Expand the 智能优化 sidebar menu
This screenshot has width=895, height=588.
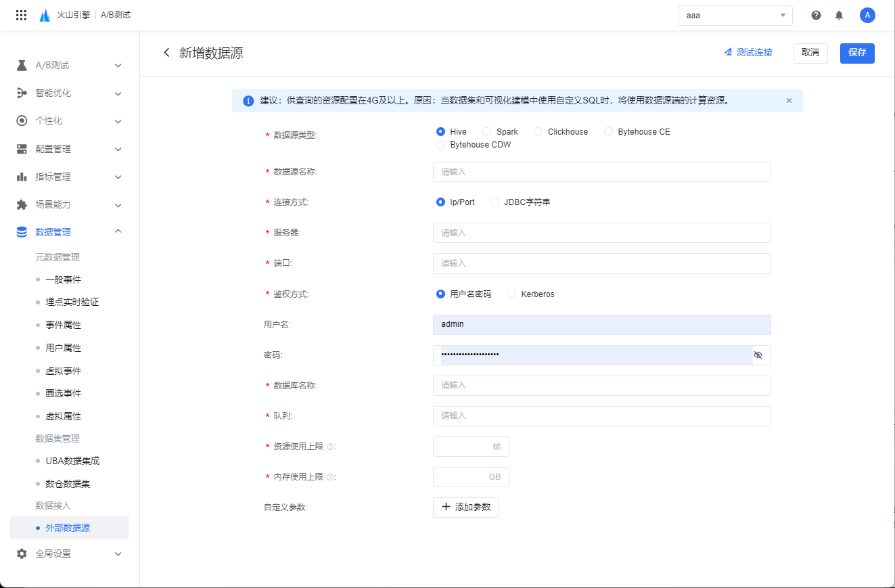[118, 93]
